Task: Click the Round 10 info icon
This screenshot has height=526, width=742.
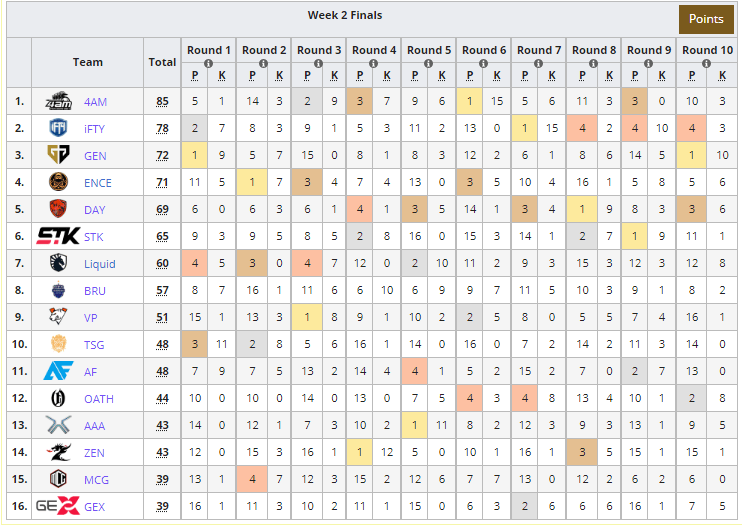Action: [707, 63]
